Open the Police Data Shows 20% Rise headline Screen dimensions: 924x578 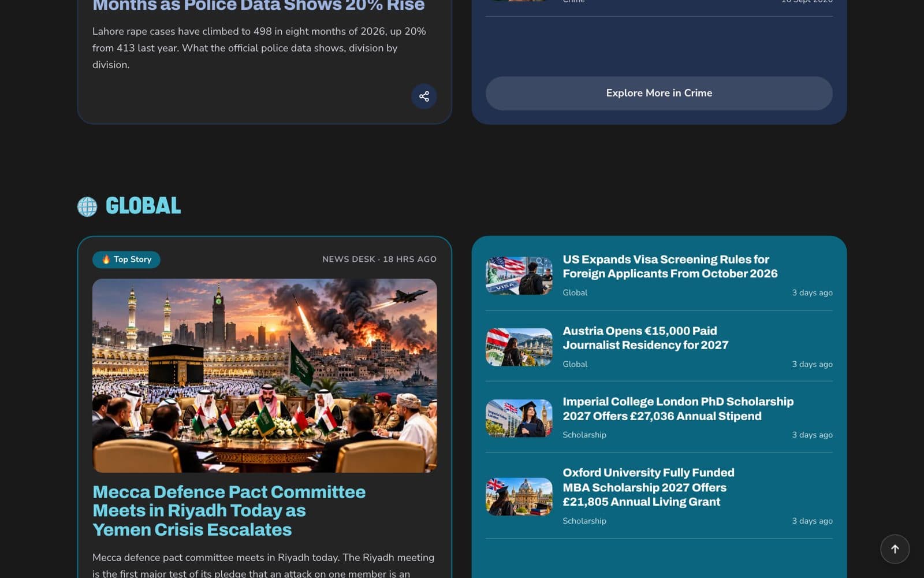point(259,6)
